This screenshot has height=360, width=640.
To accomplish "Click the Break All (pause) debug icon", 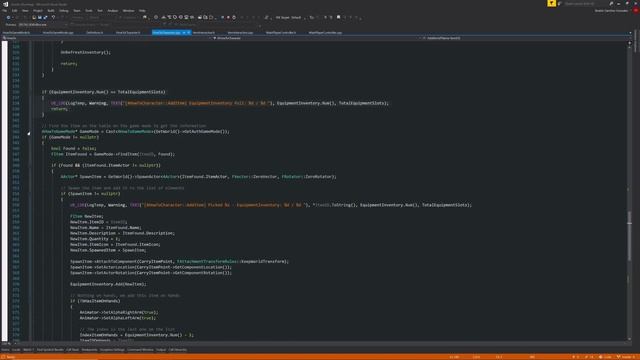I will point(222,18).
